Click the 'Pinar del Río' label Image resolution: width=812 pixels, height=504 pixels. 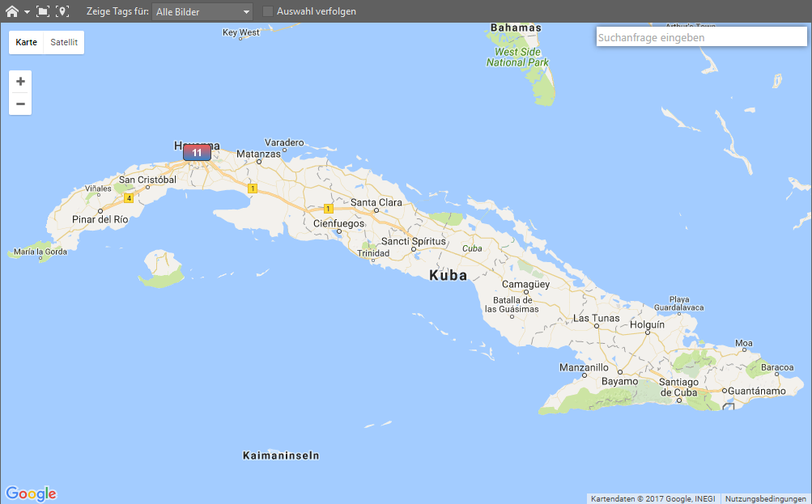[x=100, y=219]
